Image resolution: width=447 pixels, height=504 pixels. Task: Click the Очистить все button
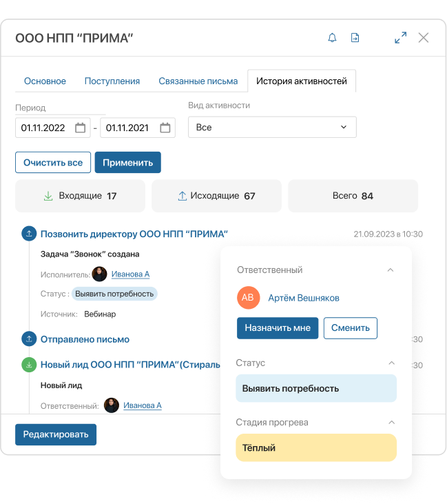(x=53, y=162)
